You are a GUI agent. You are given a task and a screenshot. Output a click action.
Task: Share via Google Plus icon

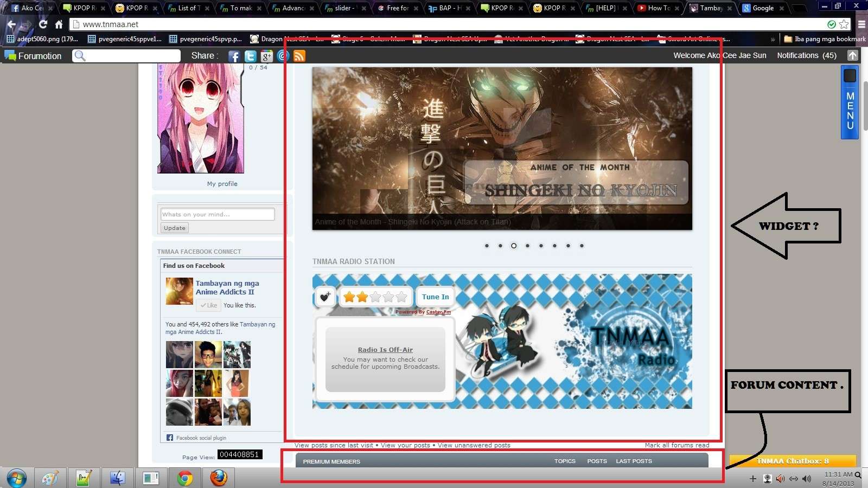click(x=266, y=56)
